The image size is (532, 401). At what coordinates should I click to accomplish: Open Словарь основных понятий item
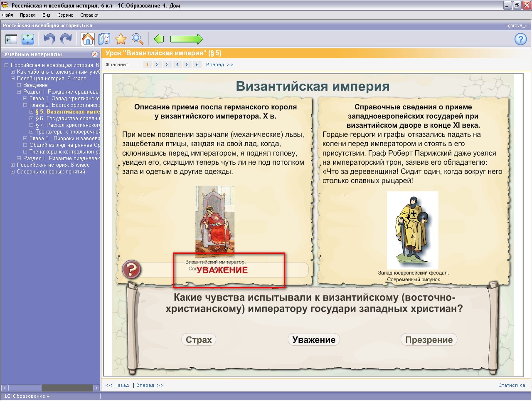(51, 172)
